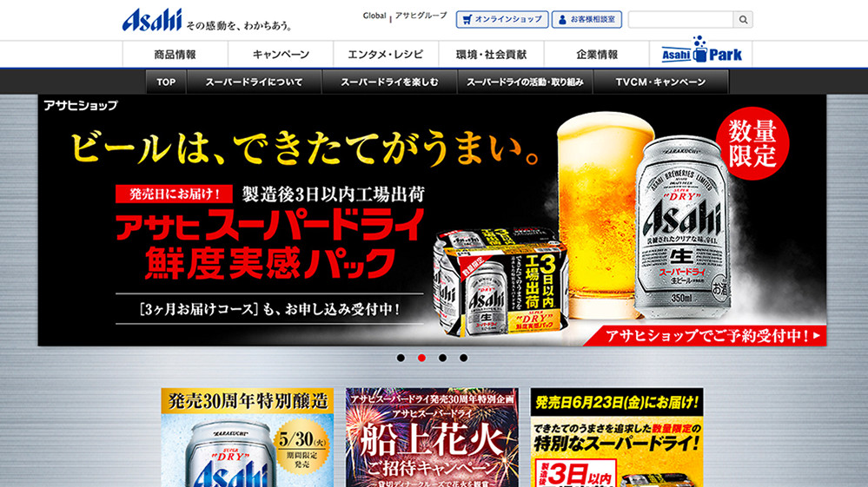The height and width of the screenshot is (487, 868).
Task: Select the active red carousel dot
Action: coord(421,358)
